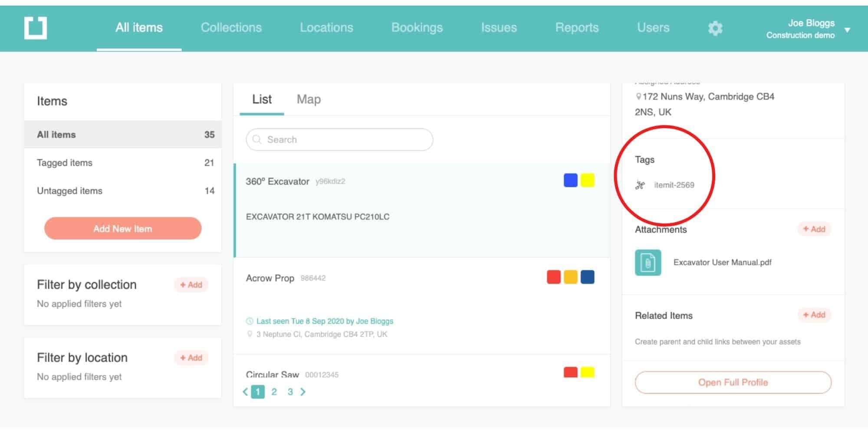The width and height of the screenshot is (868, 434).
Task: Add a filter by collection
Action: click(x=191, y=285)
